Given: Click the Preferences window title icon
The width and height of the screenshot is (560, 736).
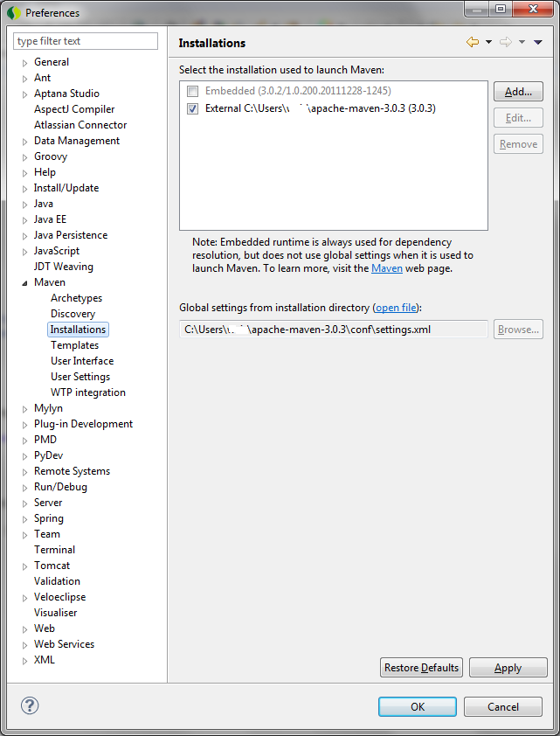Looking at the screenshot, I should 14,13.
